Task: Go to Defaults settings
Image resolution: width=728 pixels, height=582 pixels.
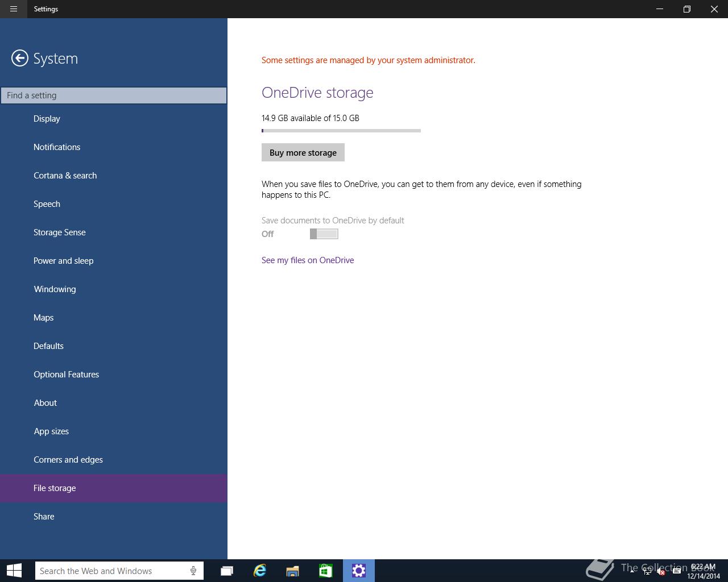Action: point(114,346)
